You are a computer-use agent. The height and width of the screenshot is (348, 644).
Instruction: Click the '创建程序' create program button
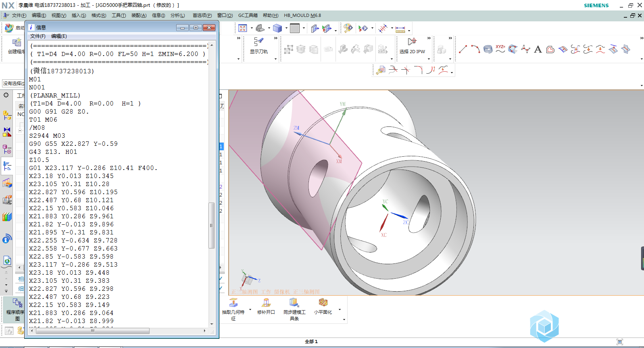[17, 46]
